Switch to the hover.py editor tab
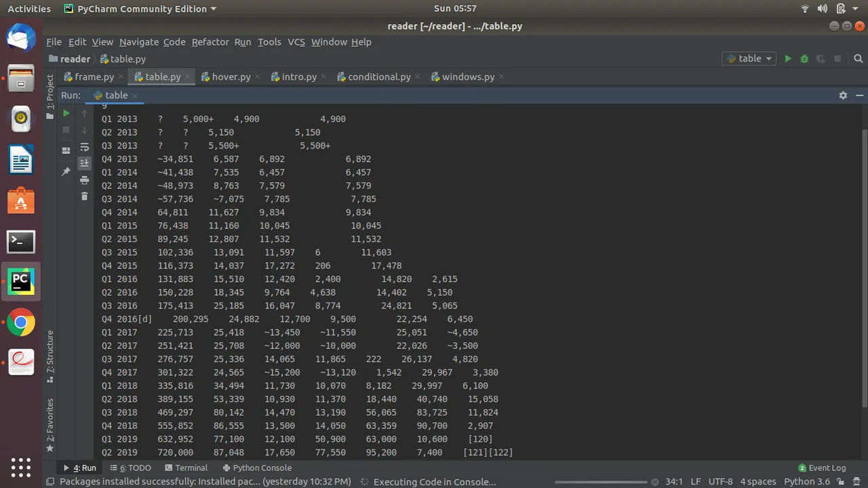The height and width of the screenshot is (488, 868). click(x=231, y=77)
